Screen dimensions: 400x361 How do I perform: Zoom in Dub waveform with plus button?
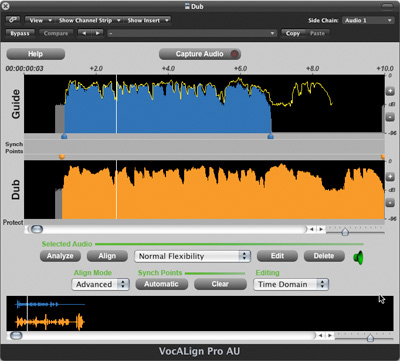(x=390, y=177)
